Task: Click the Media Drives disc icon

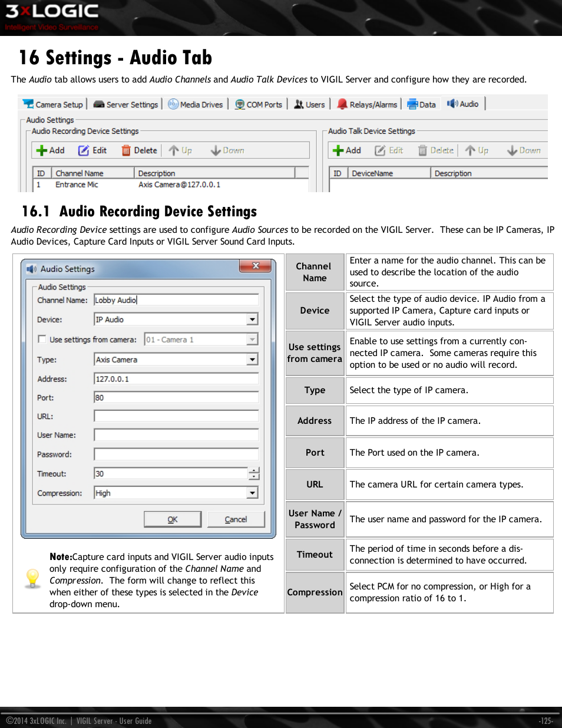Action: (x=173, y=104)
